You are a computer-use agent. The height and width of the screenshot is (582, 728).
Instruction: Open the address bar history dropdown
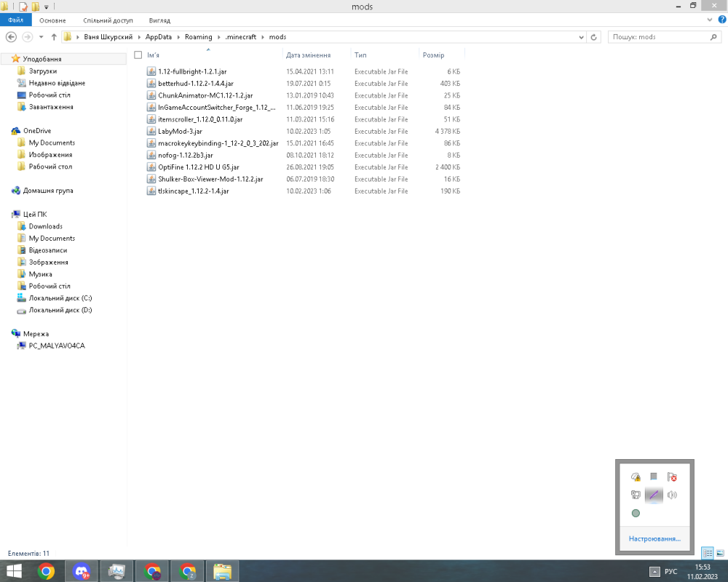(x=581, y=37)
